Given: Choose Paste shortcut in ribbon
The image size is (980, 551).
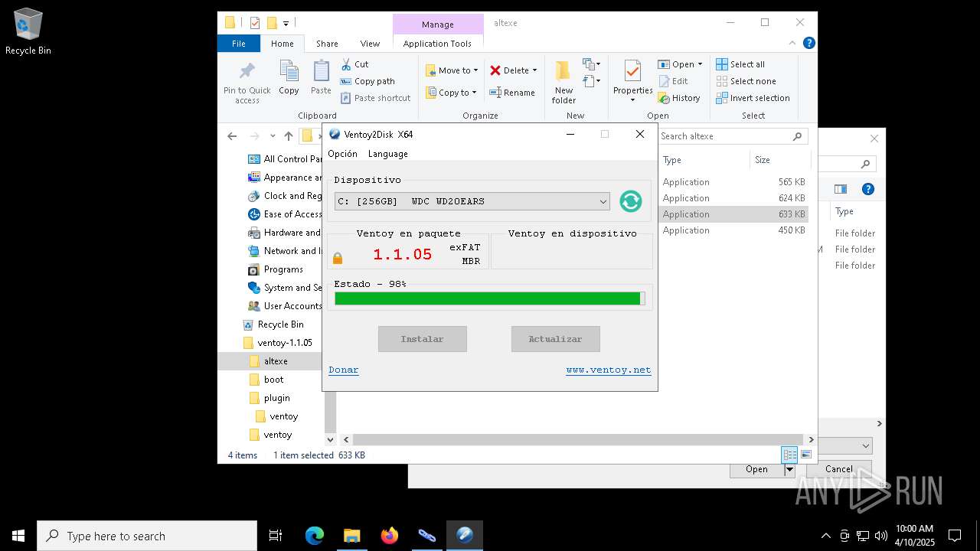Looking at the screenshot, I should coord(376,98).
